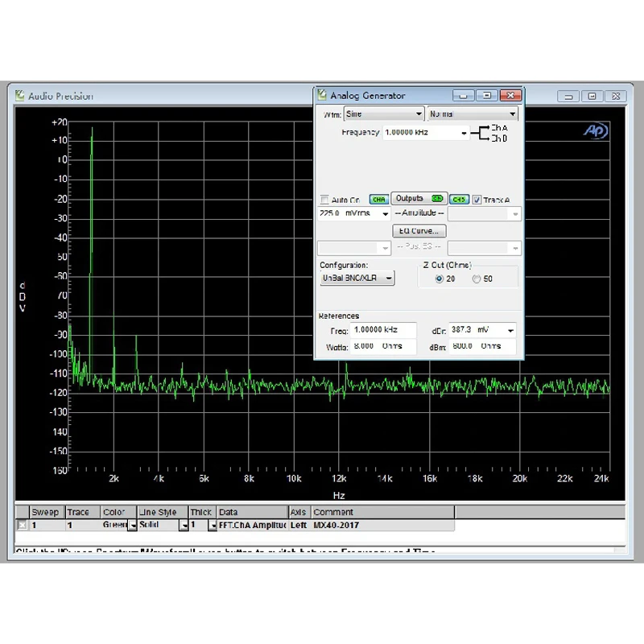644x644 pixels.
Task: Select the 20 ohm Z-Out radio button
Action: point(439,279)
